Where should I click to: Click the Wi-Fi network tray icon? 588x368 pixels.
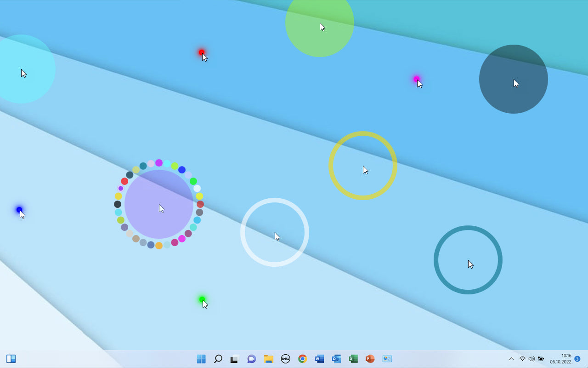point(522,359)
